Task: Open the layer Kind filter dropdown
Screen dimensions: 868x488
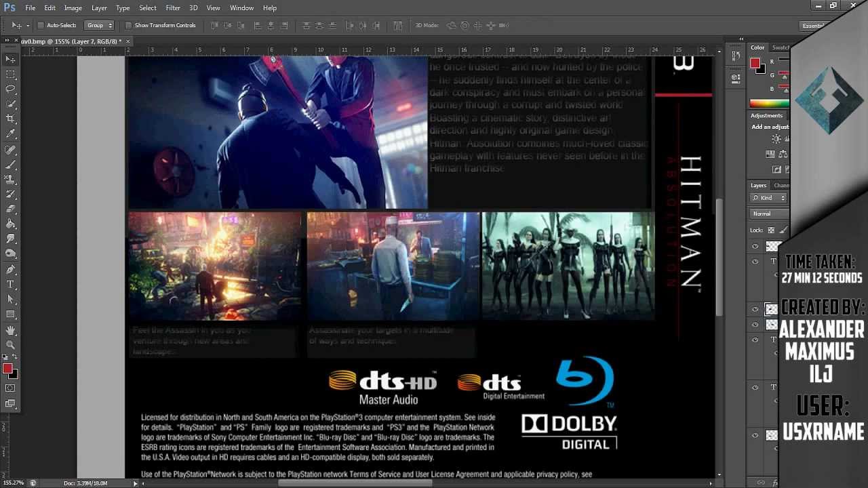Action: coord(769,198)
